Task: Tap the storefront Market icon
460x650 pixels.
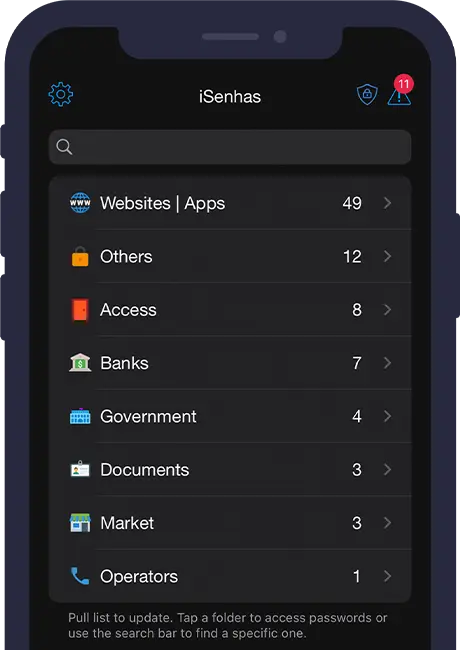Action: point(80,523)
